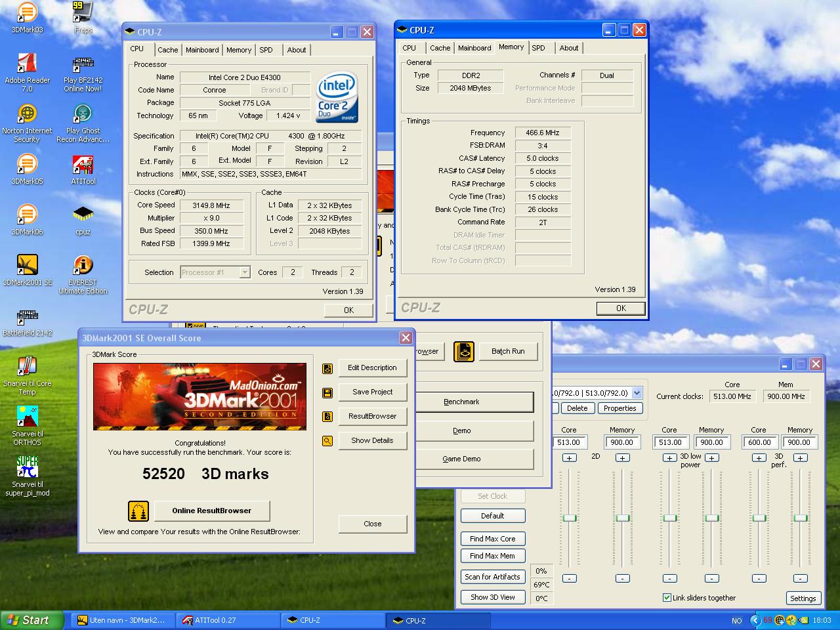Click the 3D perf Core slider handle

coord(759,518)
